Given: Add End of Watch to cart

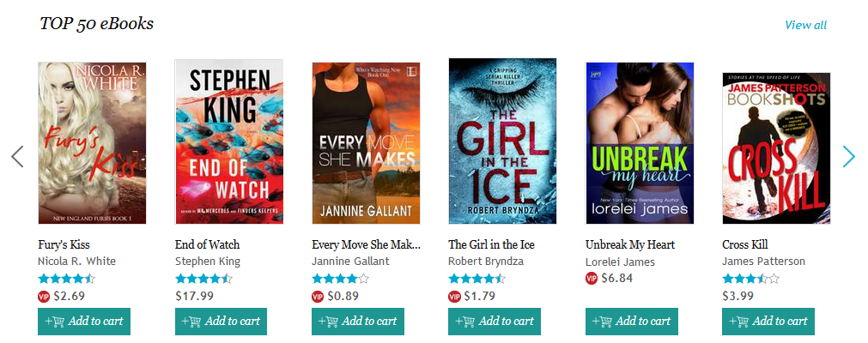Looking at the screenshot, I should point(221,322).
